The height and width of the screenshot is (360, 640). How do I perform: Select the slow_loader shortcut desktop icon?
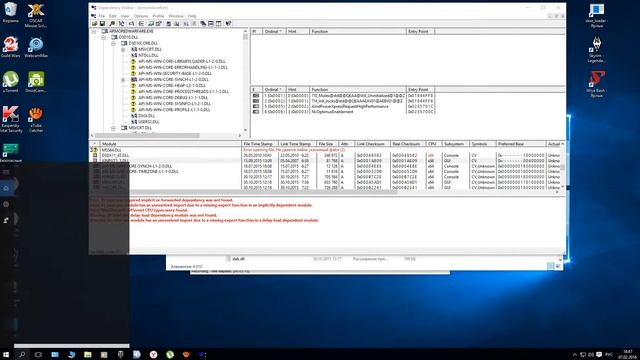pyautogui.click(x=596, y=16)
